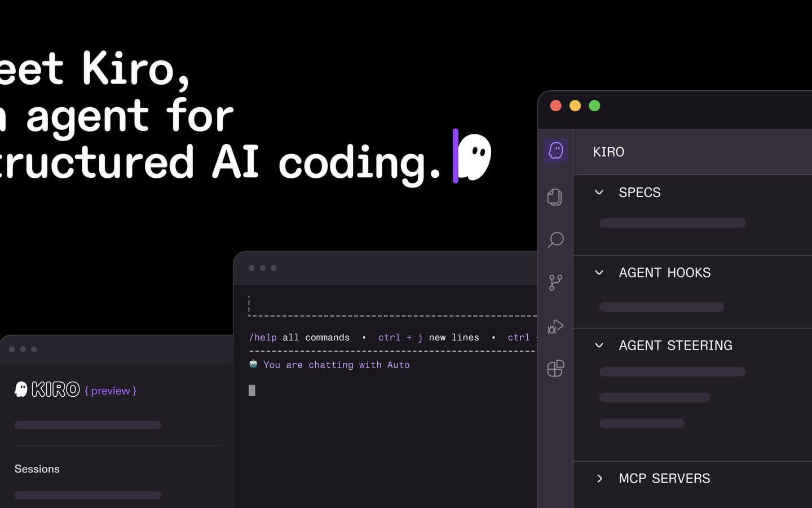This screenshot has height=508, width=812.
Task: Open the Source Control branch icon
Action: [x=555, y=282]
